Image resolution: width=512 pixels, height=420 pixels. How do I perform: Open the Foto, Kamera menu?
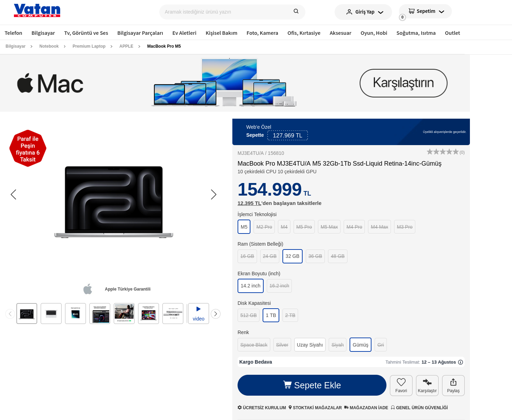point(262,33)
